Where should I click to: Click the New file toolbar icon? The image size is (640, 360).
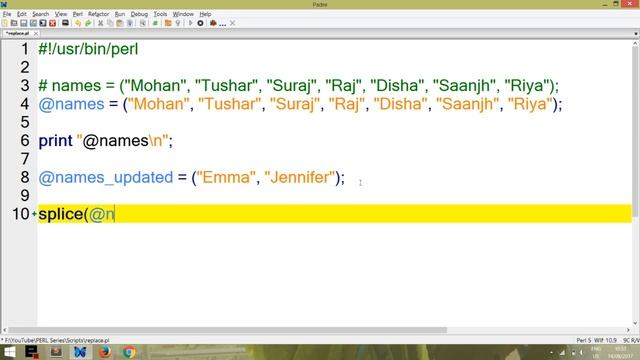4,23
